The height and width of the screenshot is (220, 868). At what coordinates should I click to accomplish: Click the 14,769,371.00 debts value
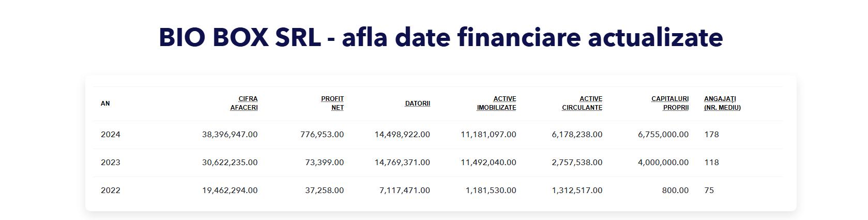click(402, 163)
